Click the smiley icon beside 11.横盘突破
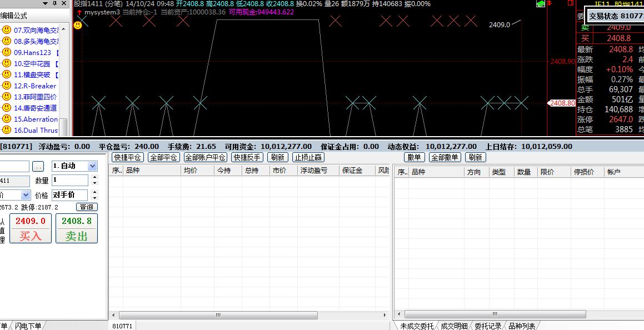The width and height of the screenshot is (644, 330). click(x=6, y=74)
